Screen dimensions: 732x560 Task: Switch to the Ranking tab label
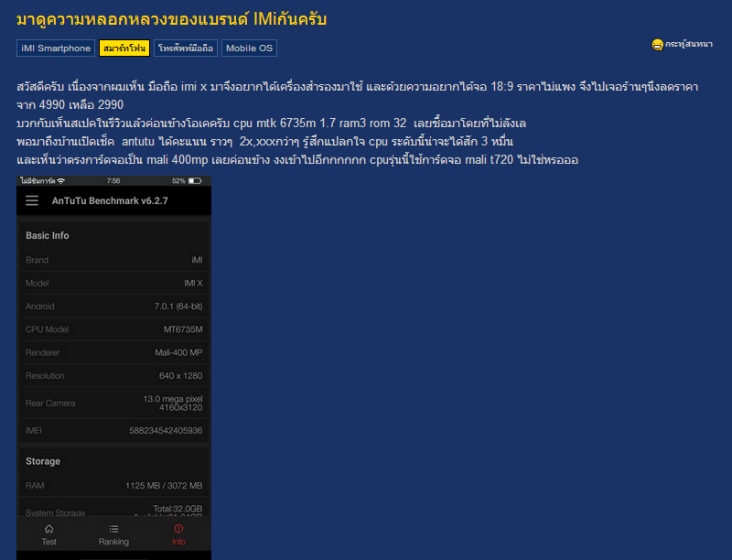(113, 542)
